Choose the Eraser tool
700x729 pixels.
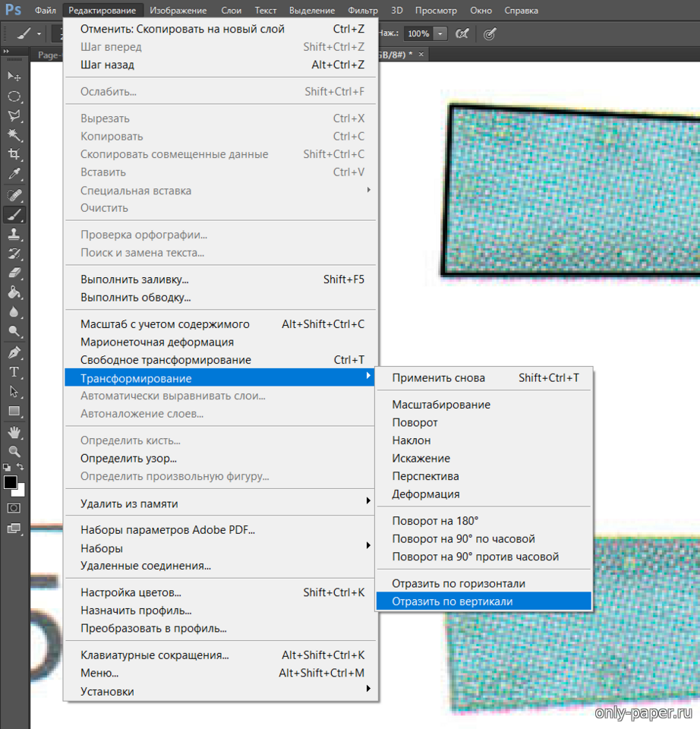(14, 273)
